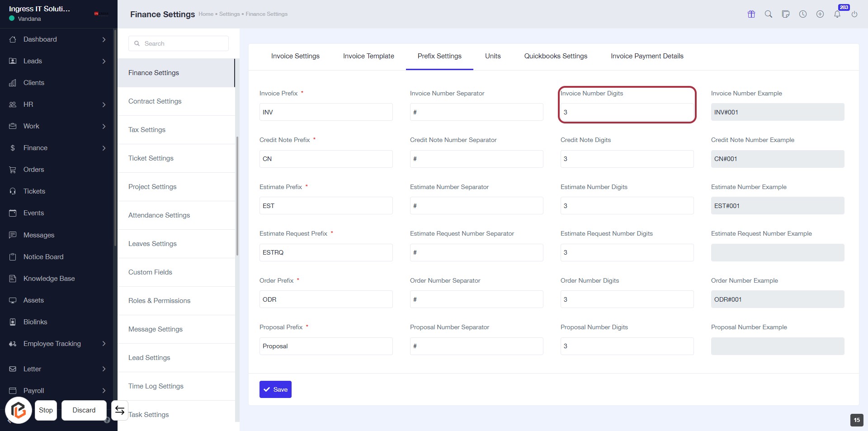The width and height of the screenshot is (868, 431).
Task: Click the Invoice Prefix input field
Action: [x=325, y=112]
